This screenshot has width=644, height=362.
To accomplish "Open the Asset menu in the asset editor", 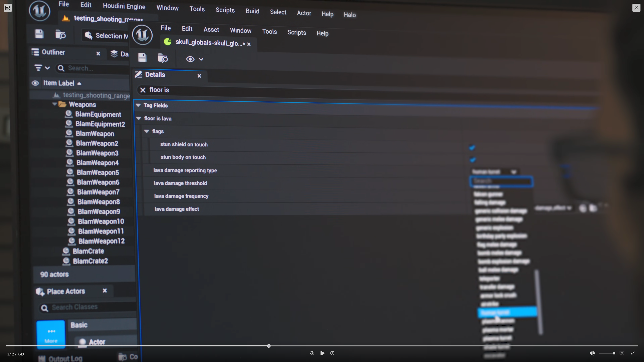I will (211, 30).
